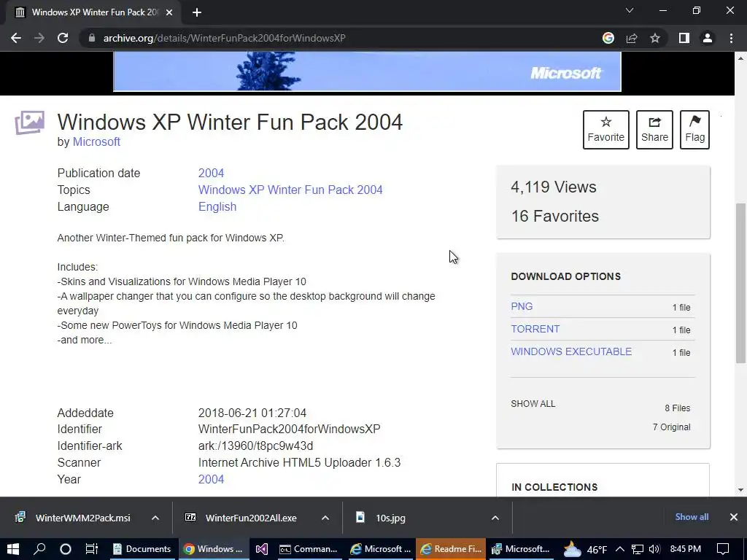This screenshot has width=747, height=560.
Task: Open Task View on taskbar
Action: (91, 549)
